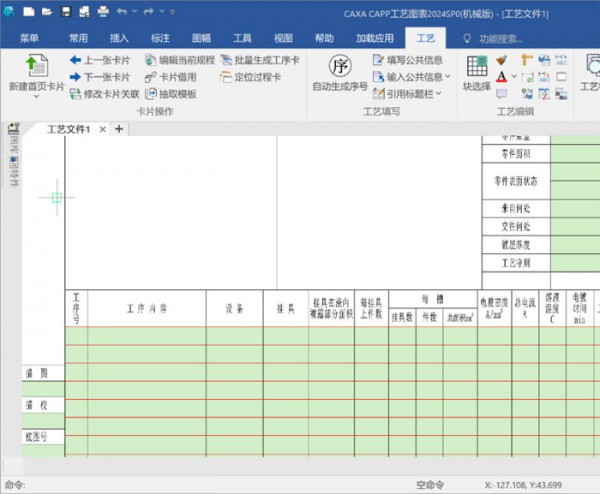Click the 新建首页卡片 large icon
This screenshot has width=600, height=494.
pyautogui.click(x=37, y=65)
